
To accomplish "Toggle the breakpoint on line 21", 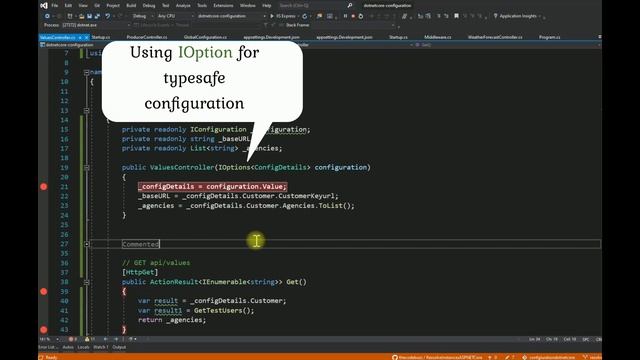I will 44,187.
